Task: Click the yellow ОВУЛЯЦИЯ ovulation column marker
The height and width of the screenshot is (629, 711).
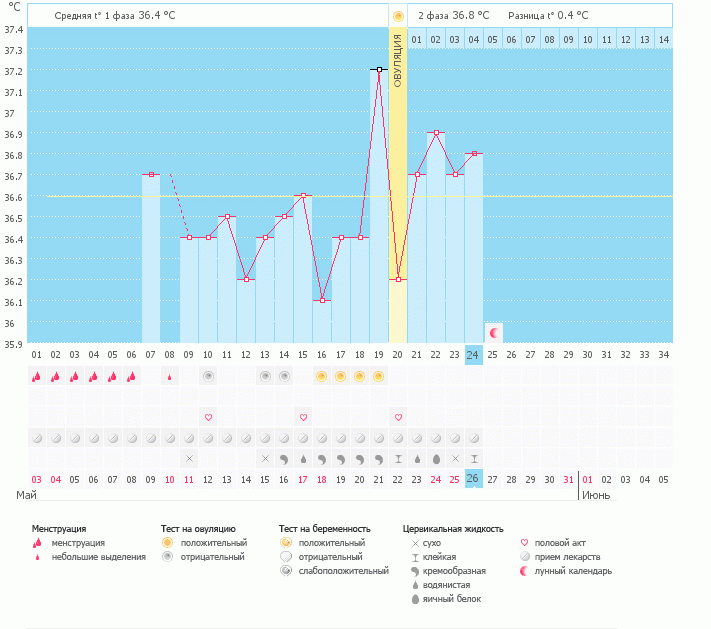Action: 398,60
